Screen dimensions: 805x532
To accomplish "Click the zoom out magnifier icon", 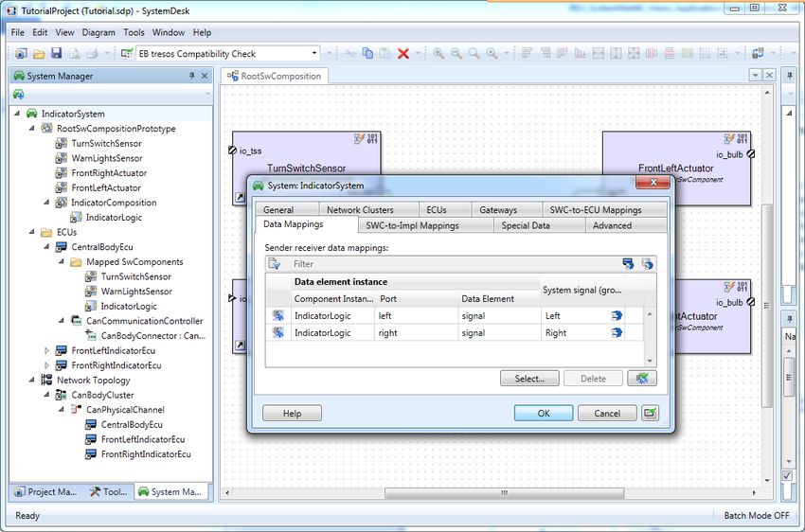I will point(456,53).
